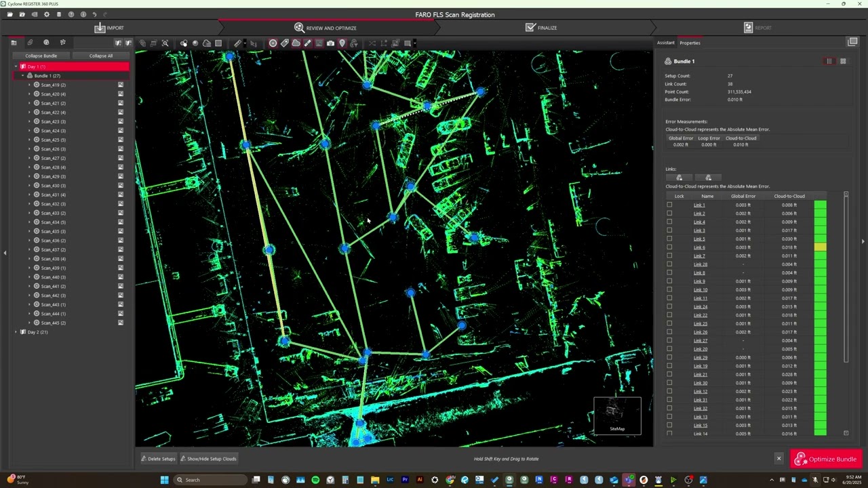Check the lock box for Link 1
The height and width of the screenshot is (488, 868).
pos(669,205)
